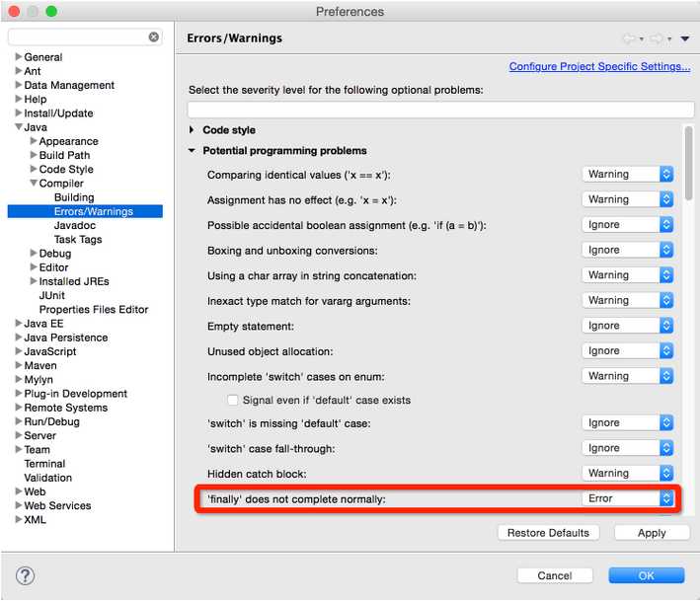Click the Restore Defaults button
Image resolution: width=700 pixels, height=603 pixels.
(548, 533)
